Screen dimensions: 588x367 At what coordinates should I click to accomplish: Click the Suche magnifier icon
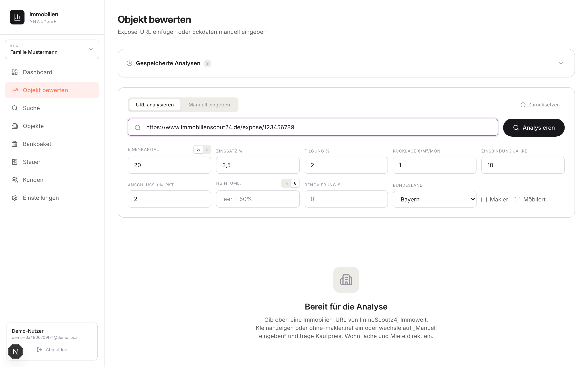[x=14, y=108]
